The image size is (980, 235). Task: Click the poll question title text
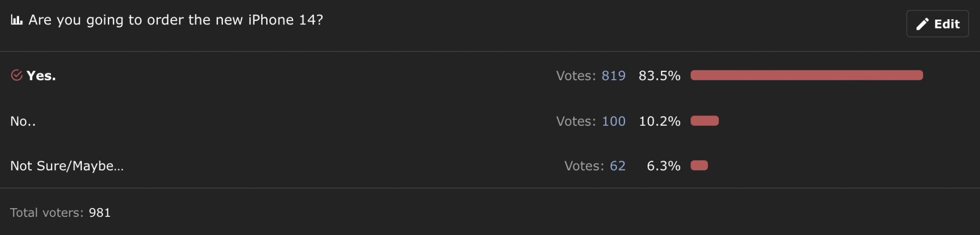tap(176, 20)
